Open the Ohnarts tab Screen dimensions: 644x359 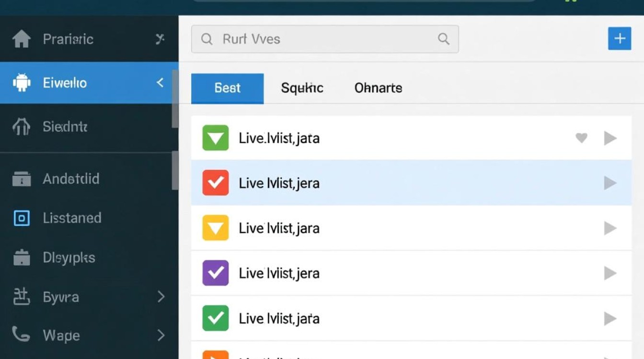[x=378, y=88]
